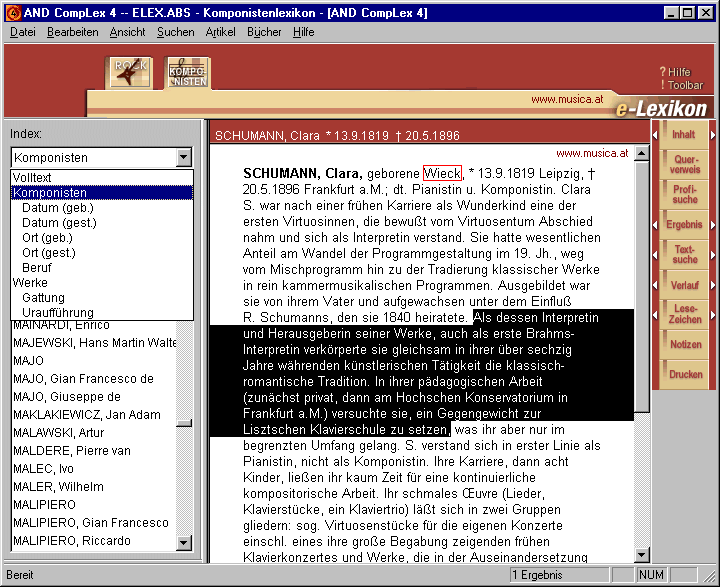Open the Bücher menu
Viewport: 720px width, 587px height.
[x=264, y=32]
